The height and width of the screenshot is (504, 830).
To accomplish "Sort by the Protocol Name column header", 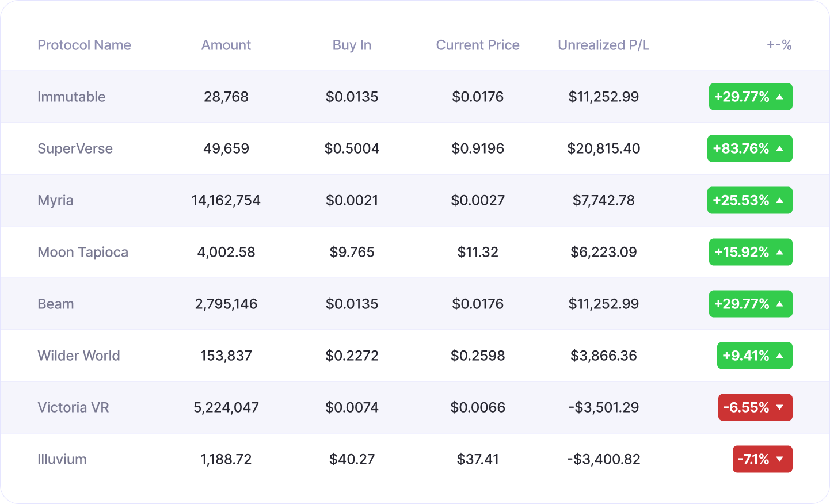I will (84, 45).
